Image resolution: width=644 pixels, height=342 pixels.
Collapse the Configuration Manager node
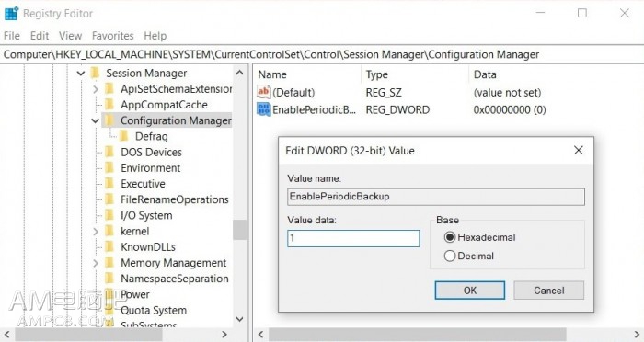click(95, 120)
